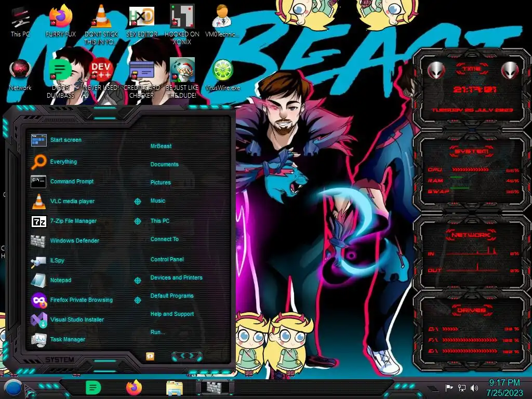Open Control Panel from start menu
The height and width of the screenshot is (399, 532).
tap(167, 259)
